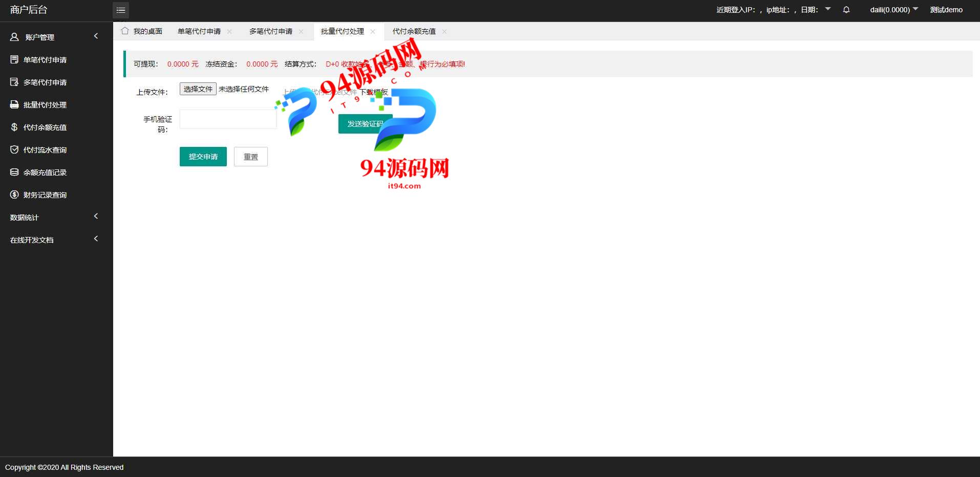Click the database icon beside 余额充值记录
This screenshot has width=980, height=477.
tap(14, 172)
